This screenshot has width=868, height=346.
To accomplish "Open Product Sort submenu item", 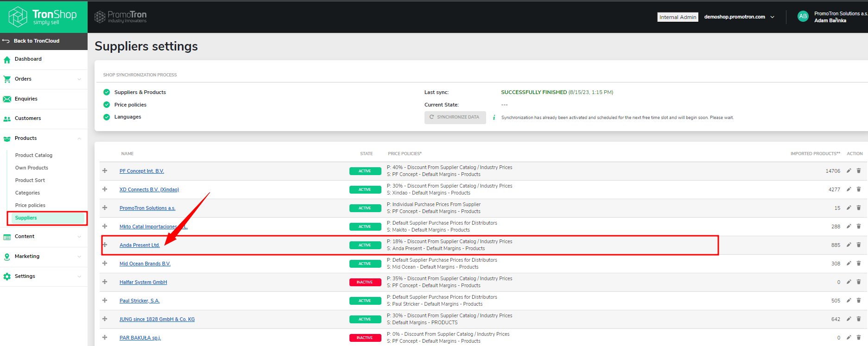I will tap(30, 180).
